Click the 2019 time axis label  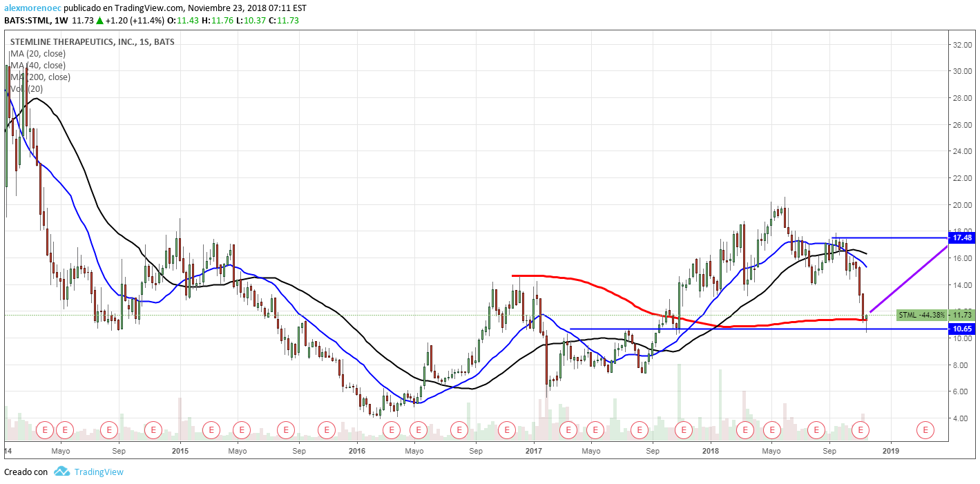click(890, 451)
